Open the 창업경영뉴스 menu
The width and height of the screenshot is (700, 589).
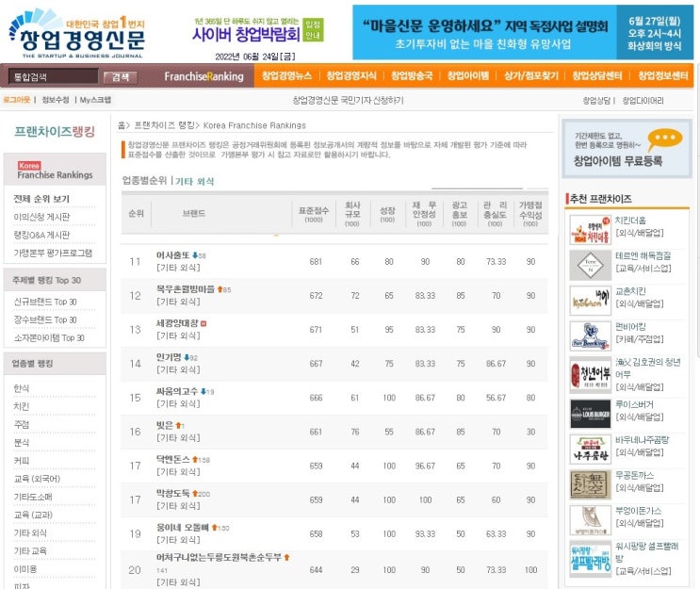point(286,75)
